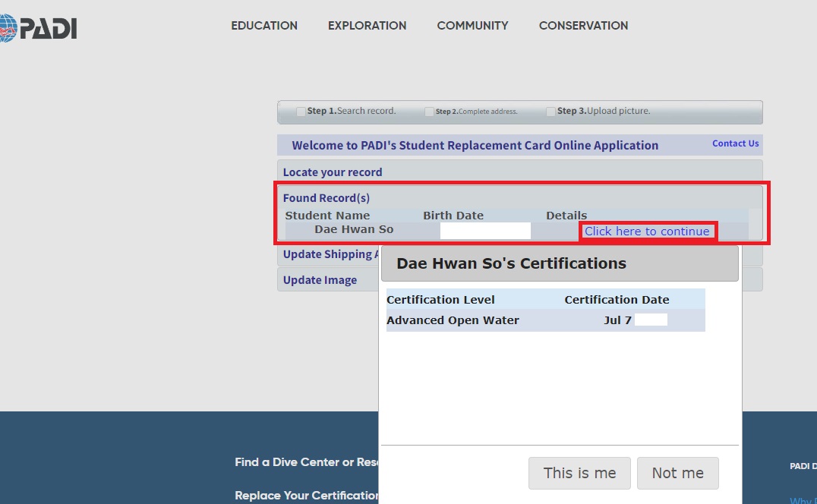
Task: Click the 'Not me' button
Action: [x=677, y=473]
